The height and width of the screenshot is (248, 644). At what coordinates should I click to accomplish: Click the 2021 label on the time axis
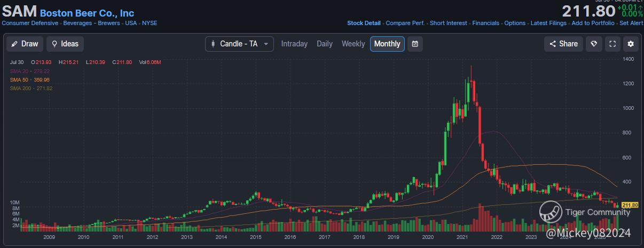coord(462,237)
